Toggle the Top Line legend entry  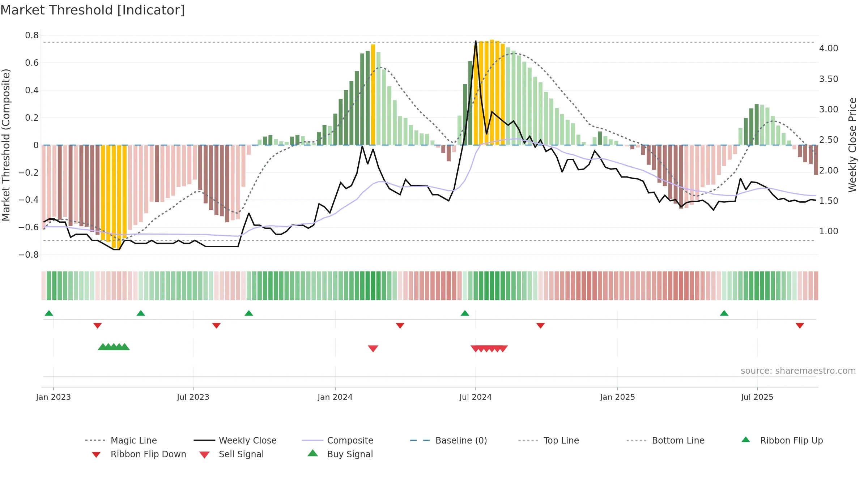pyautogui.click(x=548, y=440)
